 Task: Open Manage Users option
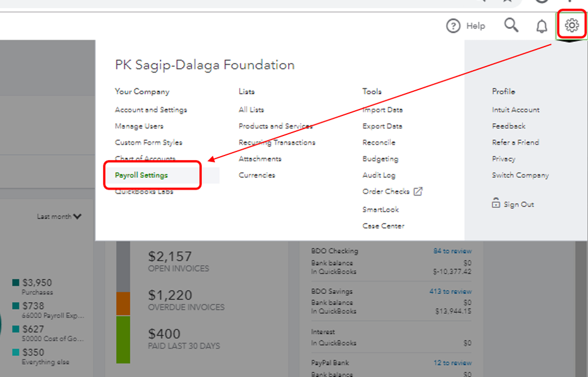pyautogui.click(x=139, y=126)
